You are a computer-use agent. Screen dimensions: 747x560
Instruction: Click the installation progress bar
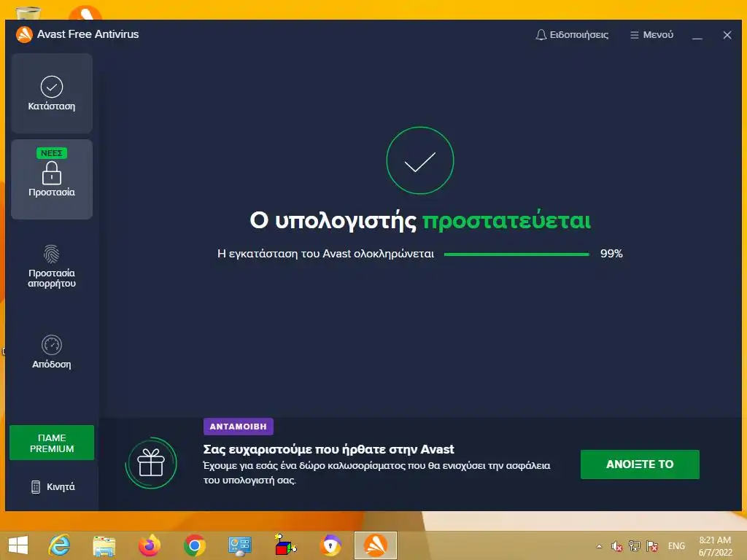516,254
